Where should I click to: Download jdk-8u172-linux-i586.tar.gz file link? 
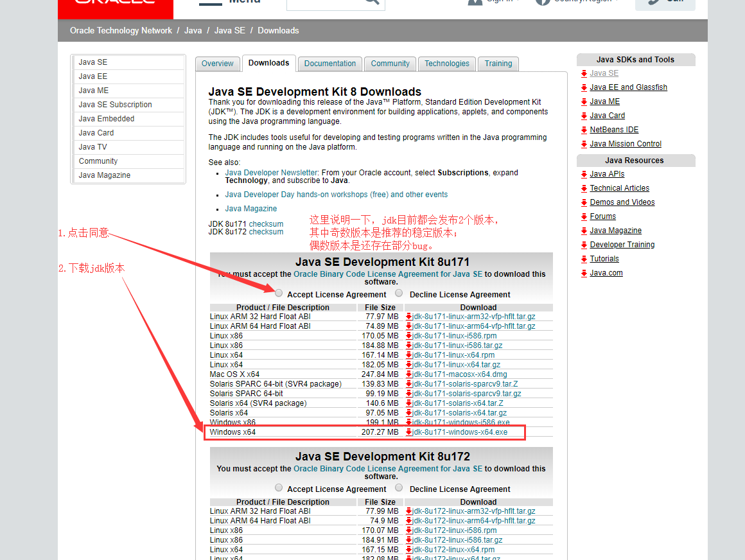pos(457,540)
